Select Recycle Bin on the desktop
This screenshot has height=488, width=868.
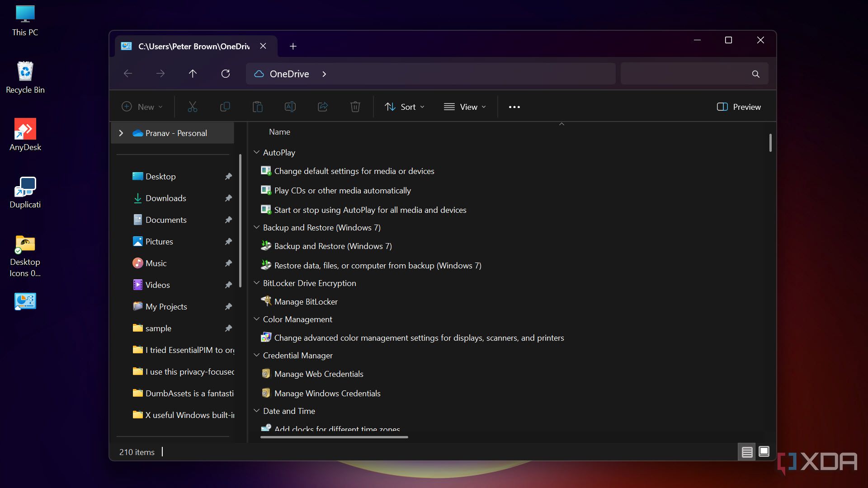click(x=25, y=78)
